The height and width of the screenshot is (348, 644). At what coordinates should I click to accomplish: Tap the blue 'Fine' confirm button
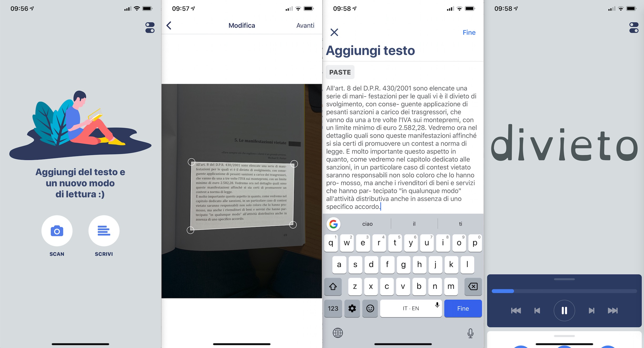463,308
